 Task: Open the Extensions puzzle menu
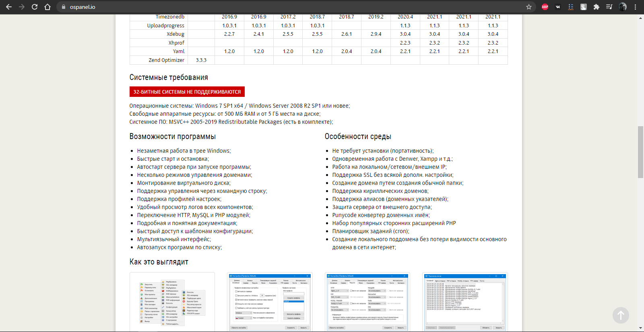(597, 7)
